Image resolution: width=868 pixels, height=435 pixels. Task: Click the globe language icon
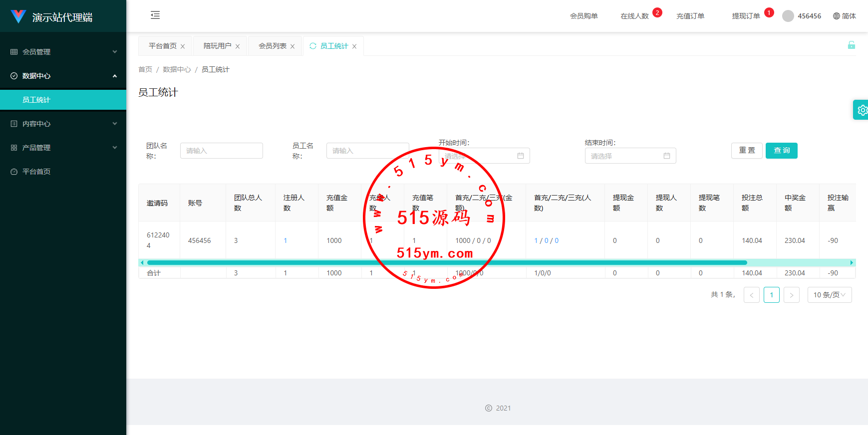837,16
